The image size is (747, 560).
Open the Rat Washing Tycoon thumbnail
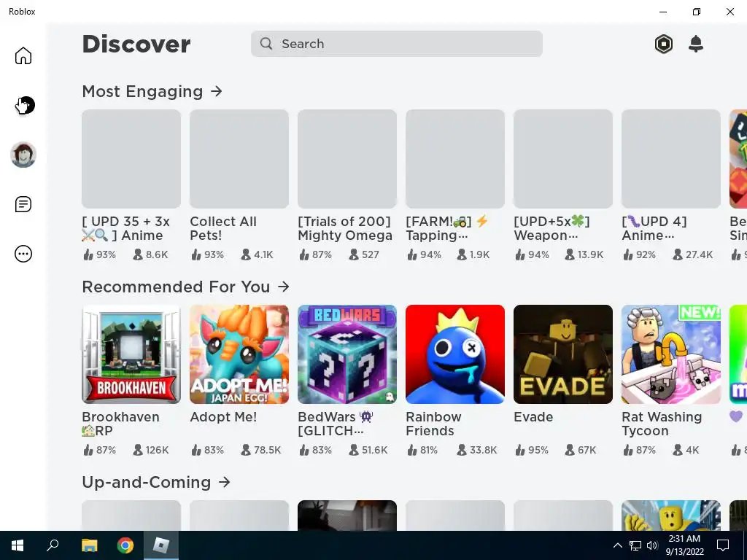click(671, 354)
